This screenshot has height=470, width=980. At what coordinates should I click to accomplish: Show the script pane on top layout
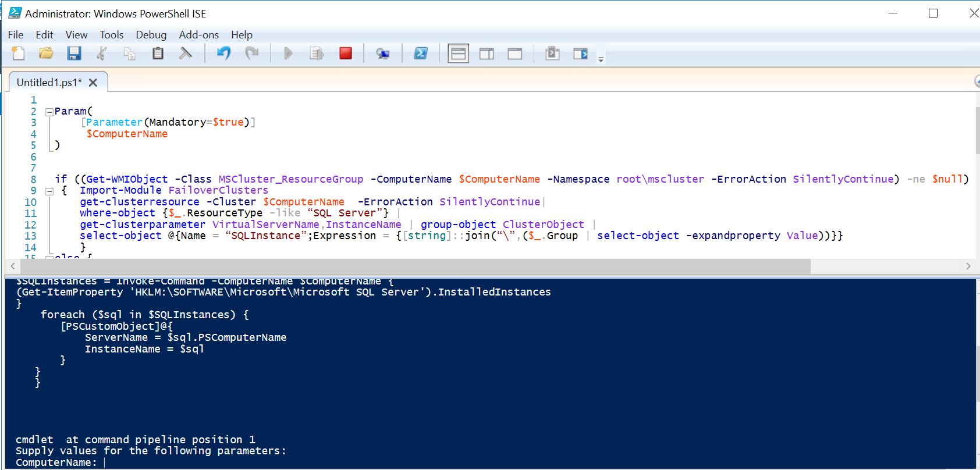point(459,54)
